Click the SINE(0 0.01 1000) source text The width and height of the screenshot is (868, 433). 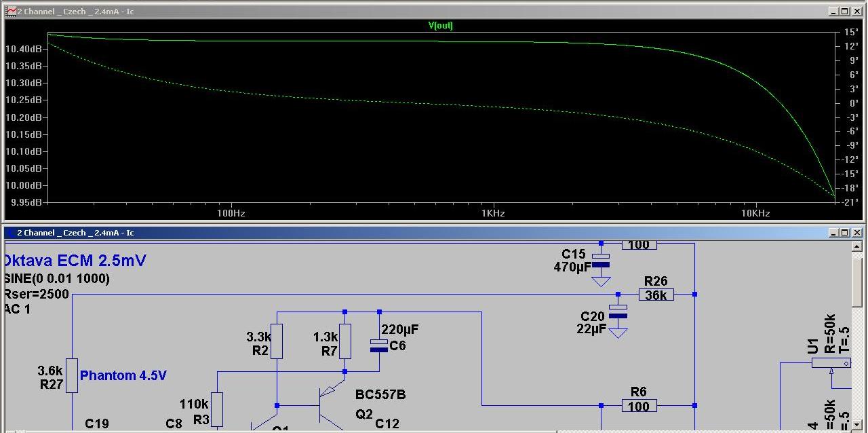click(57, 278)
